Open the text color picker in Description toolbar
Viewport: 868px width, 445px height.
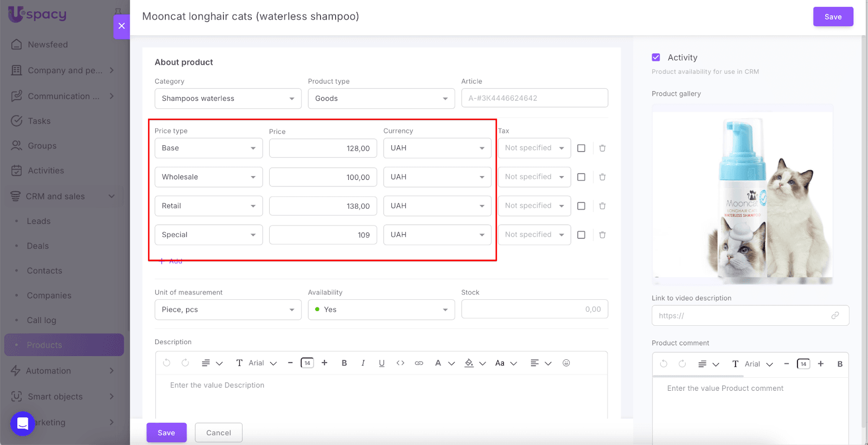(438, 363)
